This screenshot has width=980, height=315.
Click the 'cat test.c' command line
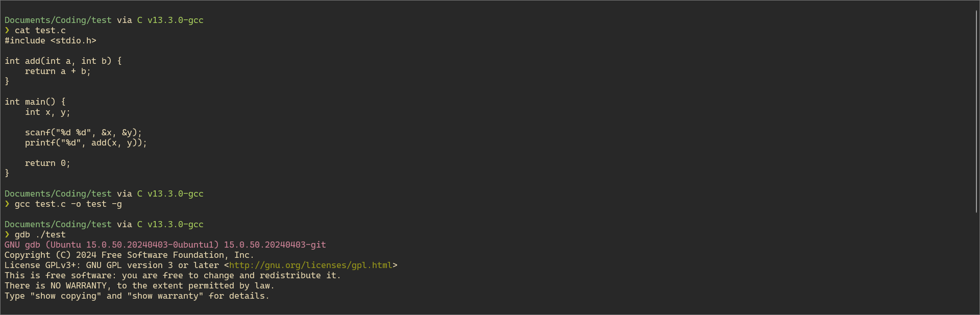click(x=40, y=31)
